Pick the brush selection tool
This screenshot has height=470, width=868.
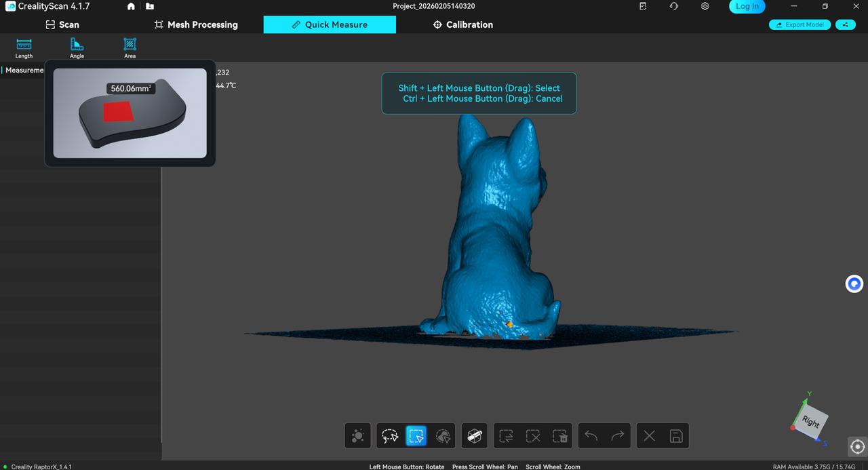click(443, 436)
